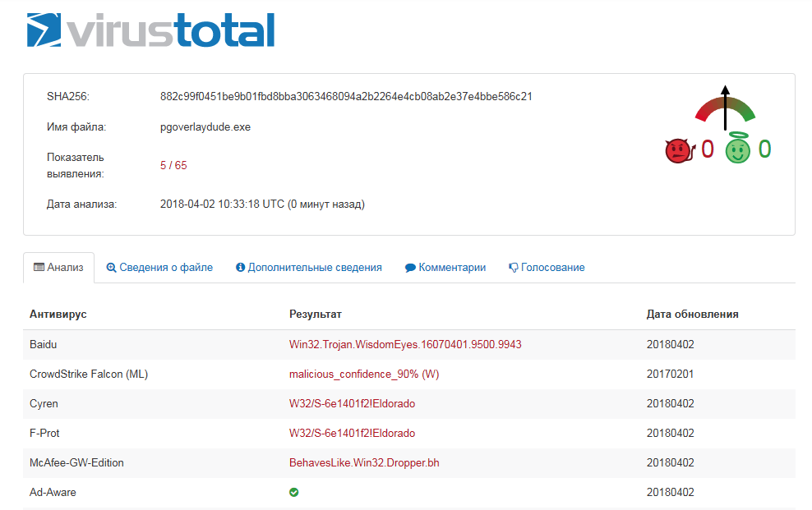Click the Дата обновления column header
This screenshot has width=812, height=510.
[x=692, y=314]
